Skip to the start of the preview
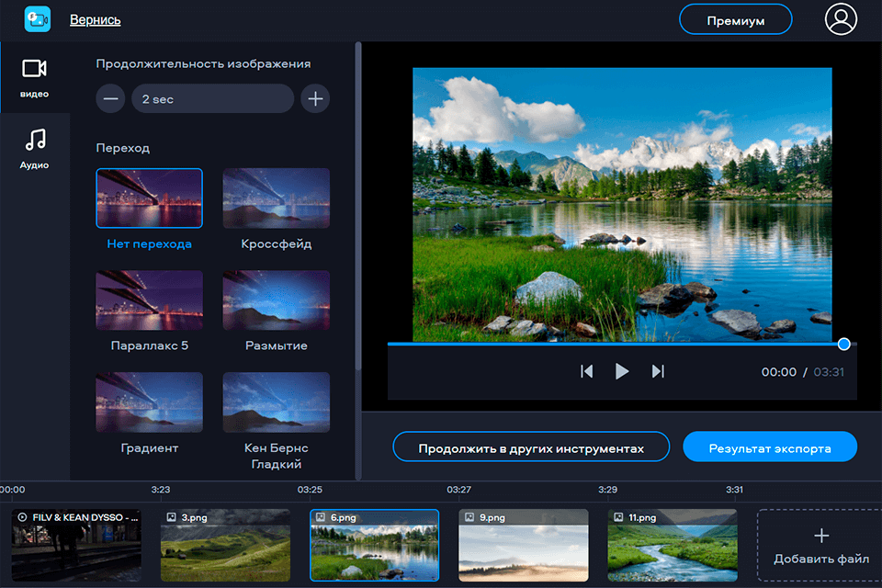882x588 pixels. (x=587, y=371)
